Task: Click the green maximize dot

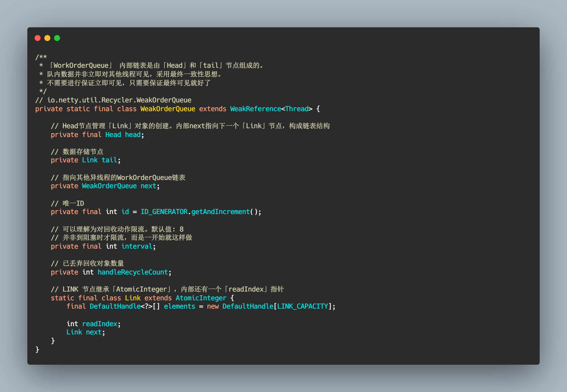Action: pos(57,38)
